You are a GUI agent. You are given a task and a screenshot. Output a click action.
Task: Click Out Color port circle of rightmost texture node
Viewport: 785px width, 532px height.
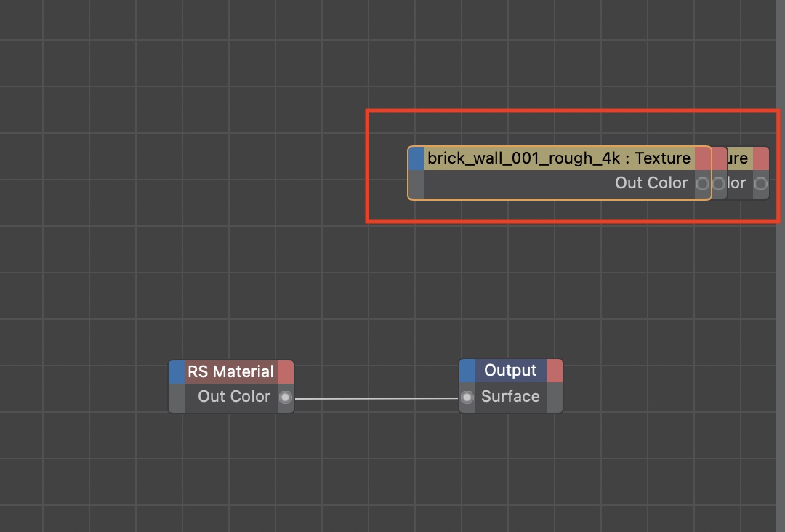[760, 184]
